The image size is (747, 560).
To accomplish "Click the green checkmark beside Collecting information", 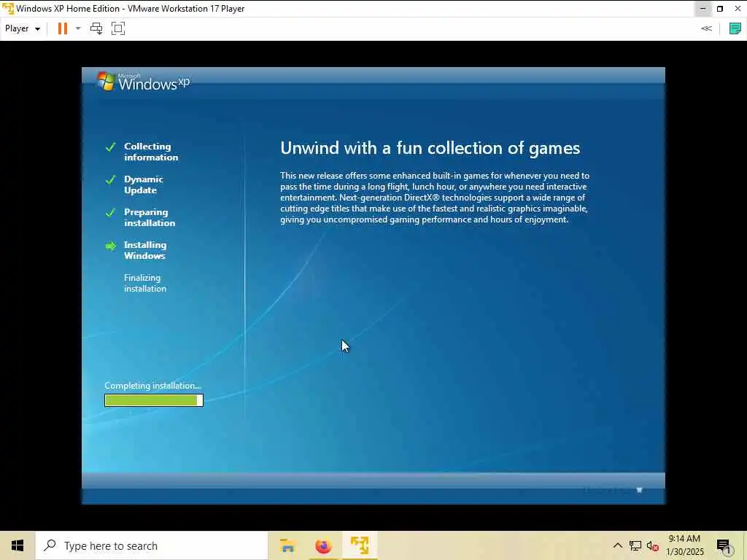I will click(111, 147).
